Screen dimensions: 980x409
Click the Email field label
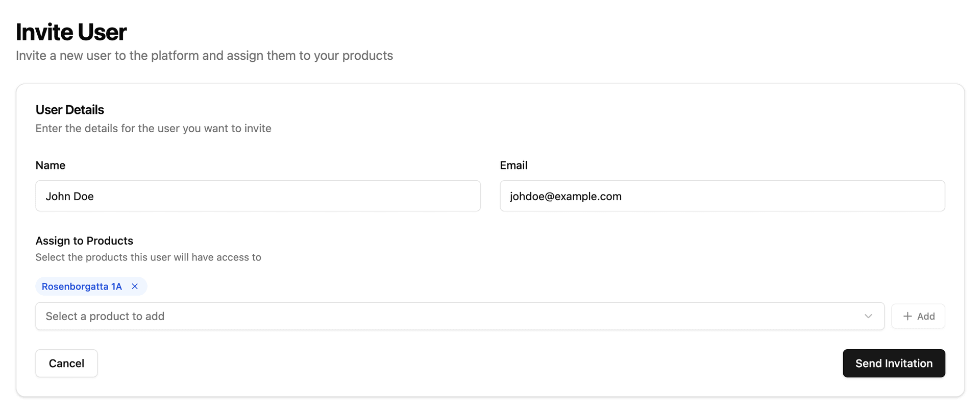pyautogui.click(x=513, y=165)
